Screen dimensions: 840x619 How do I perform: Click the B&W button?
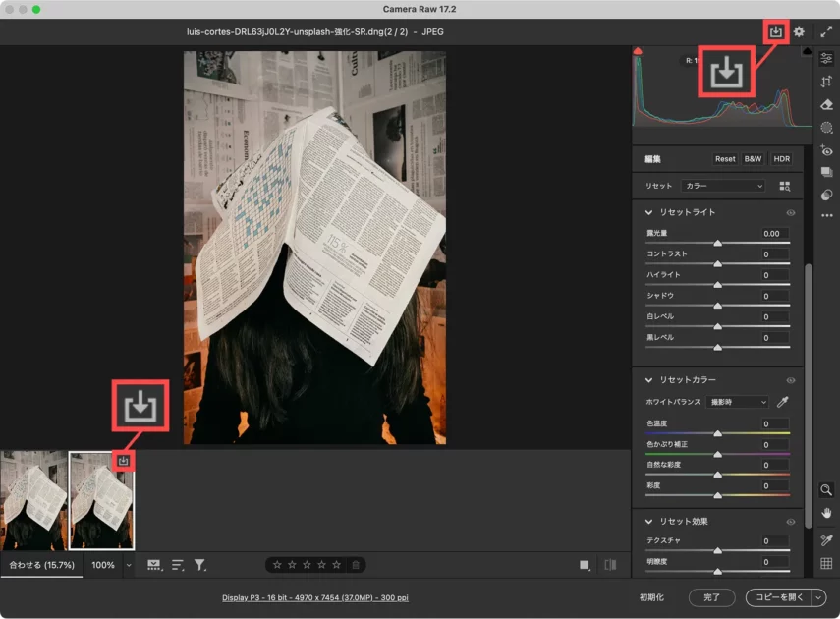pyautogui.click(x=753, y=159)
